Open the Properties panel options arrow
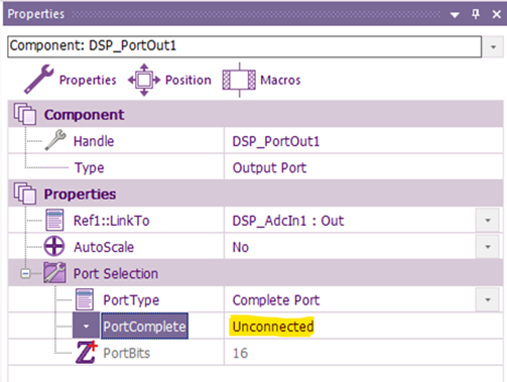 point(455,15)
